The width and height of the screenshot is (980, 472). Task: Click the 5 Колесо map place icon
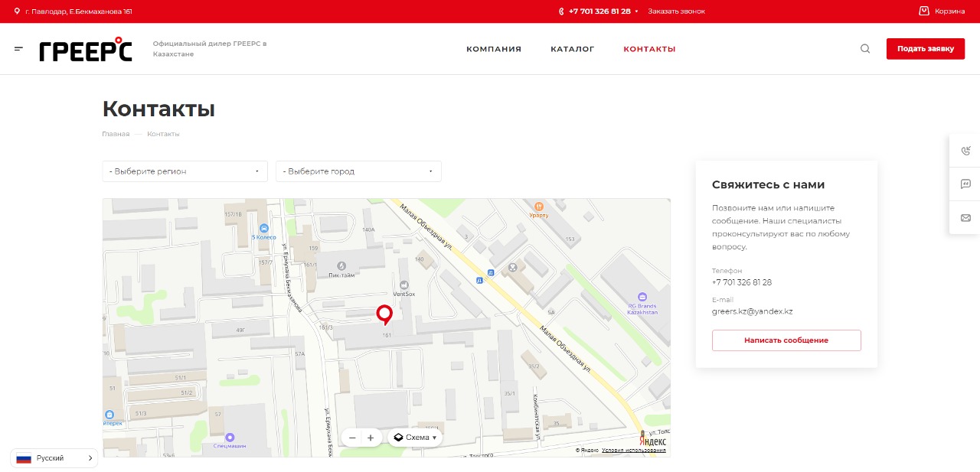(264, 228)
